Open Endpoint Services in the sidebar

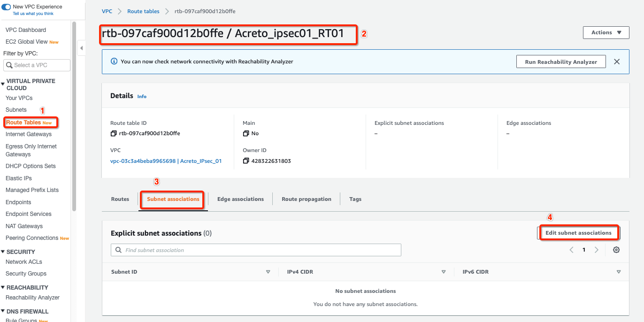click(29, 214)
